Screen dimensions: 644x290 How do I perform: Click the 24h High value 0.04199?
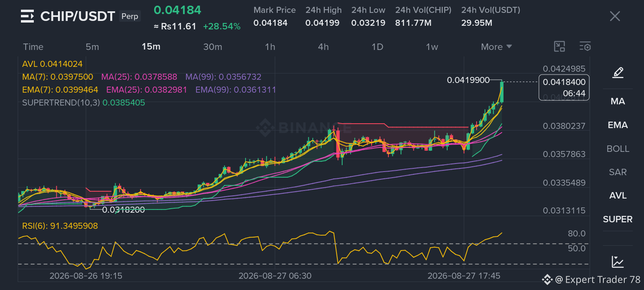pyautogui.click(x=322, y=23)
